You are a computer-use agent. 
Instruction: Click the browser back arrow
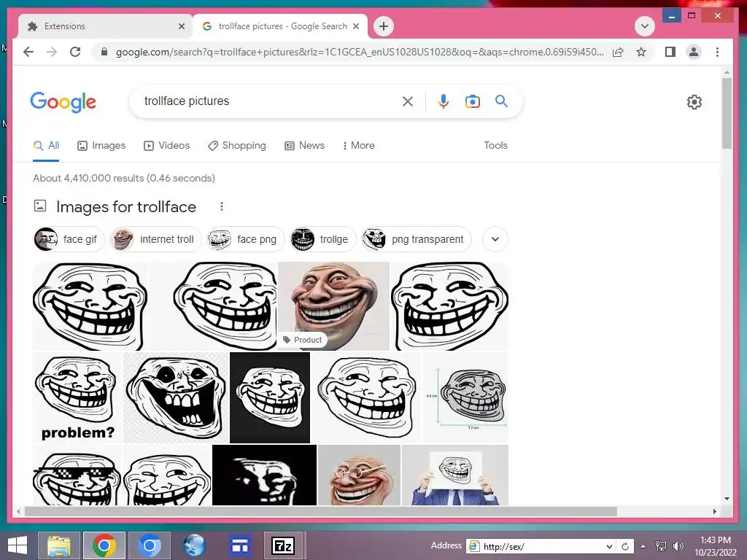(x=28, y=52)
